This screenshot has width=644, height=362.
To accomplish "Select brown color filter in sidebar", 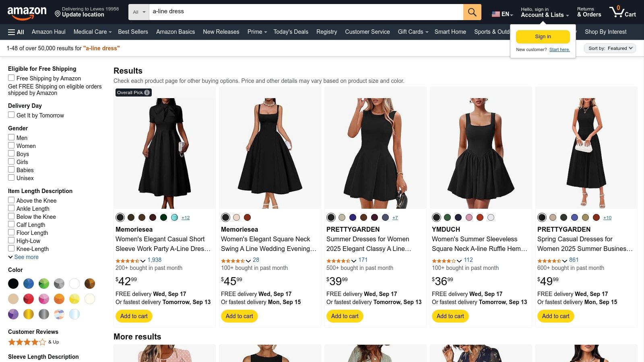I will pyautogui.click(x=90, y=284).
